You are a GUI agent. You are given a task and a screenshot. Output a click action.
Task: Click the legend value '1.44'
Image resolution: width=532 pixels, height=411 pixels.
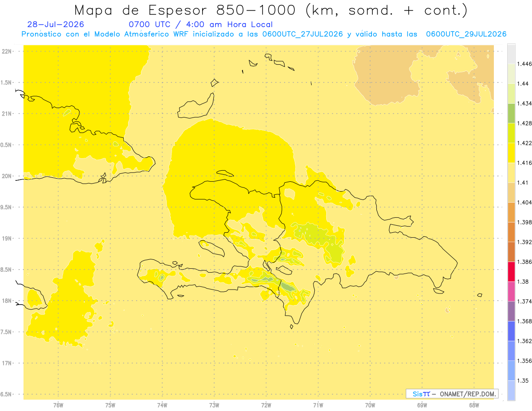coord(523,83)
